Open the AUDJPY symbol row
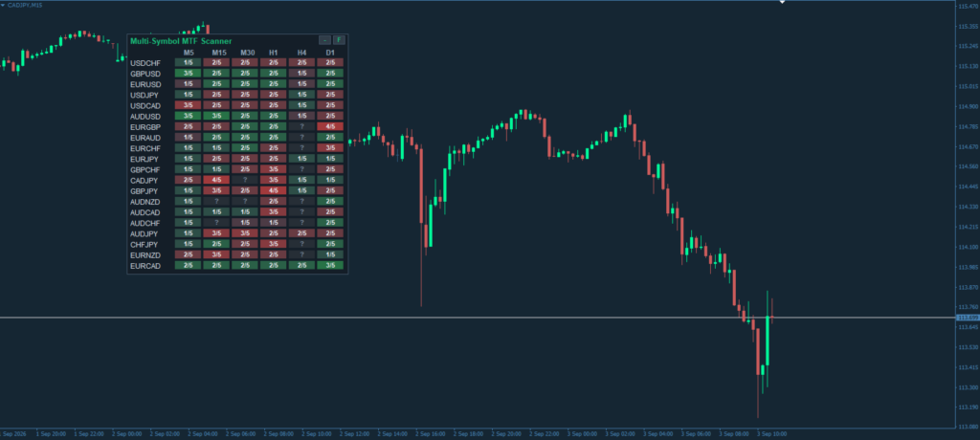This screenshot has height=440, width=980. [145, 233]
